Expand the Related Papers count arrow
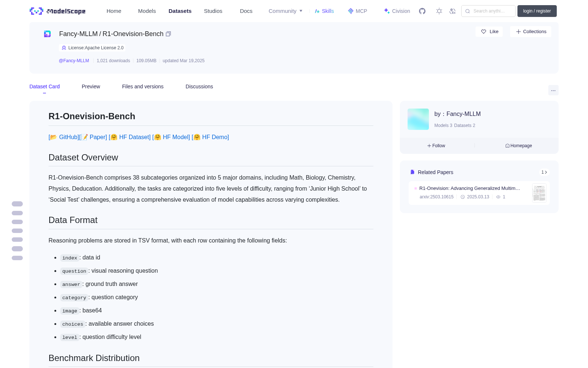Viewport: 588px width, 368px height. 544,172
